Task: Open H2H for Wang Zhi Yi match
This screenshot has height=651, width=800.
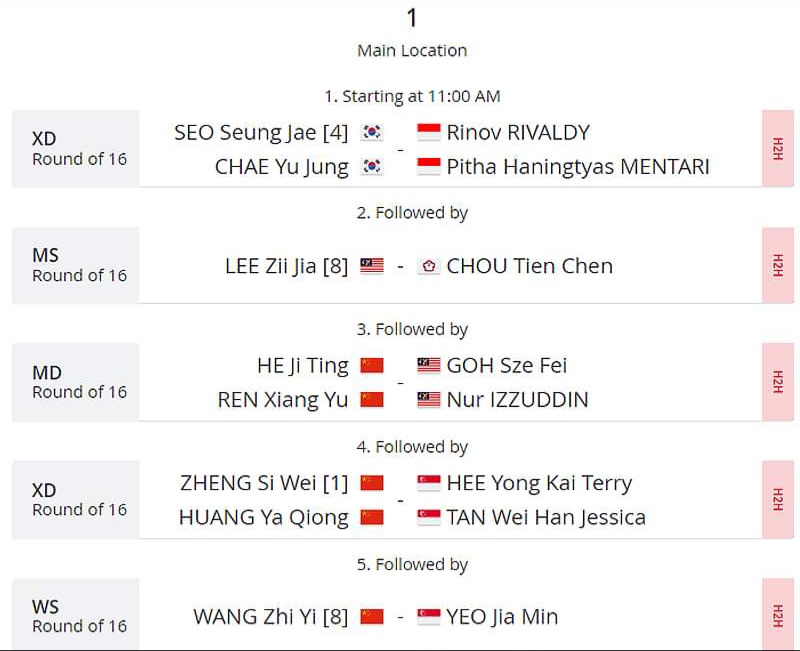Action: (778, 615)
